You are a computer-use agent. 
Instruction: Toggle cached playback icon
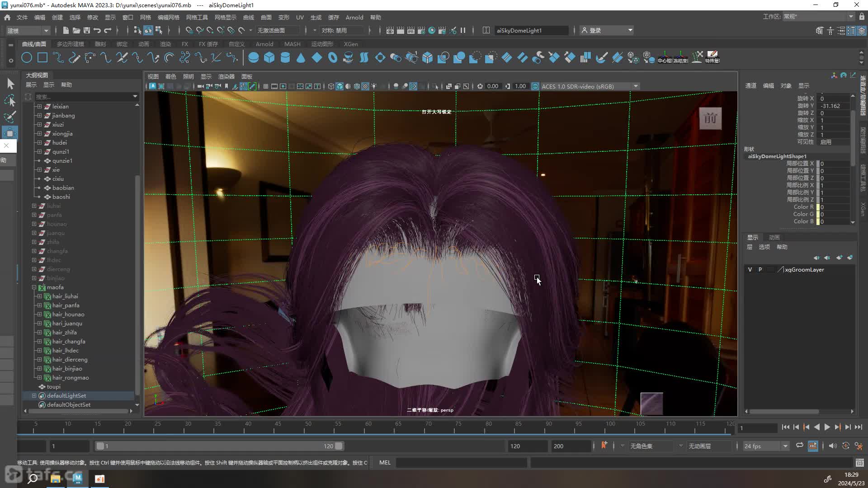pyautogui.click(x=813, y=446)
